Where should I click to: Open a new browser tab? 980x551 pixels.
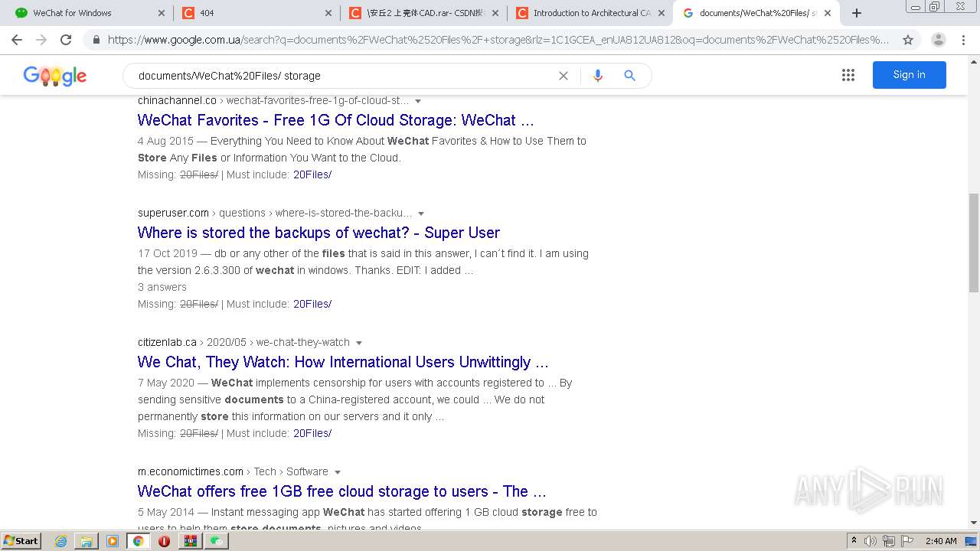pyautogui.click(x=857, y=13)
